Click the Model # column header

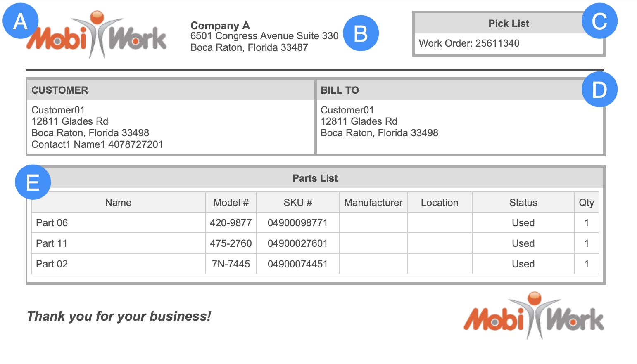(231, 203)
